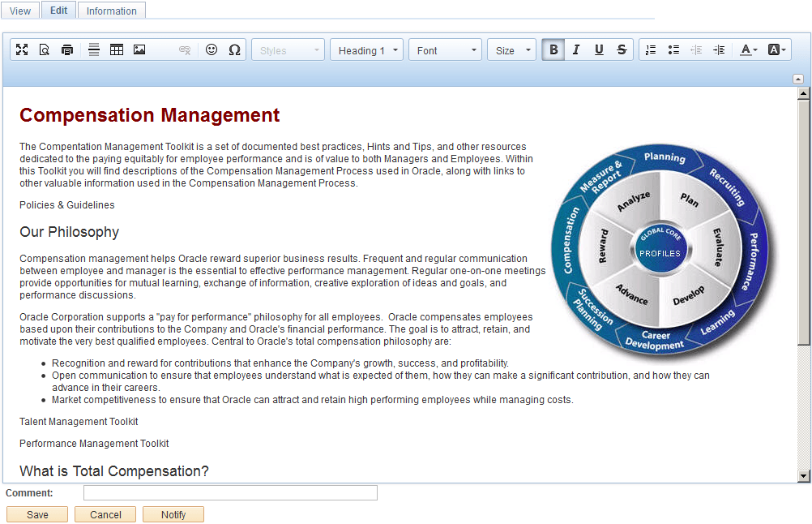Insert a table via table icon

(x=117, y=49)
